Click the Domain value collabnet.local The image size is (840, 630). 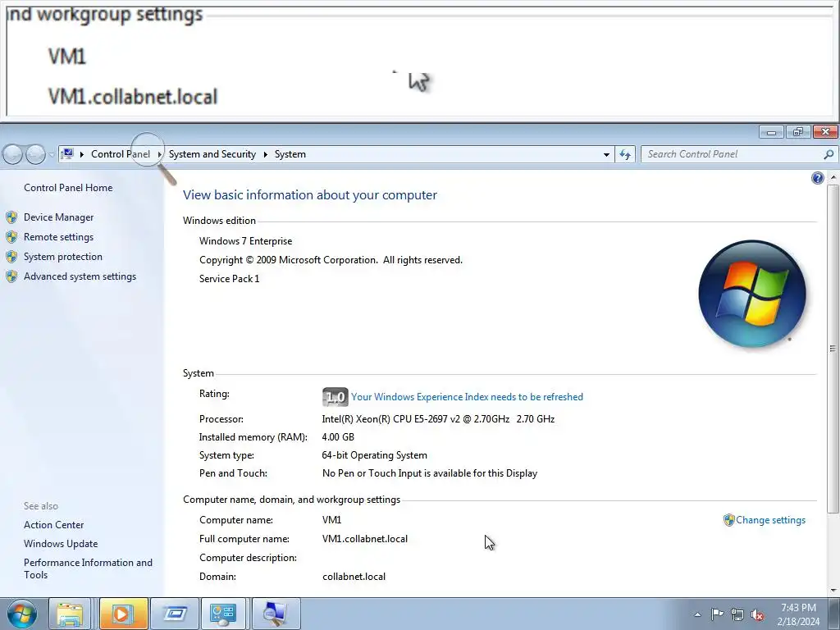click(354, 577)
